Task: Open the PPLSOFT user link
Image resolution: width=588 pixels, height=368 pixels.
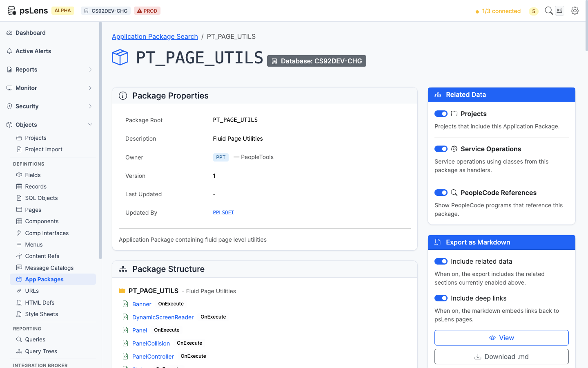Action: point(223,213)
